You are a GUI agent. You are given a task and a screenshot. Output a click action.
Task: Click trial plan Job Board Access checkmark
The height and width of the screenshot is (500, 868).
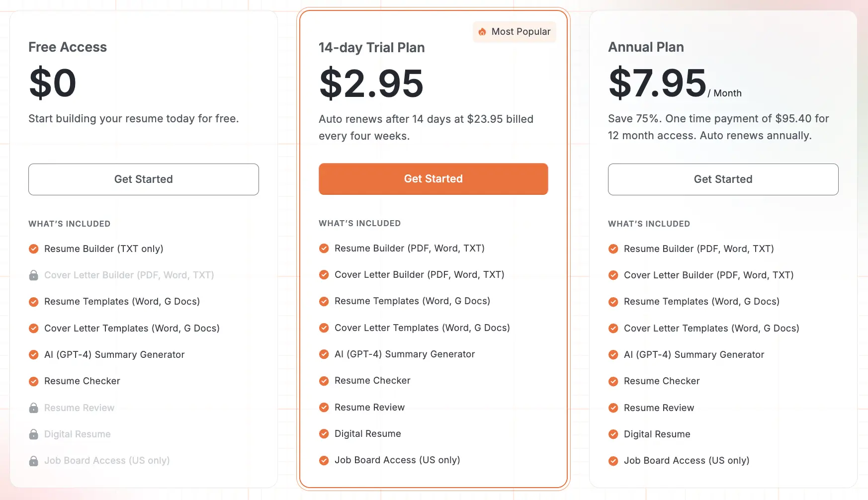(324, 460)
